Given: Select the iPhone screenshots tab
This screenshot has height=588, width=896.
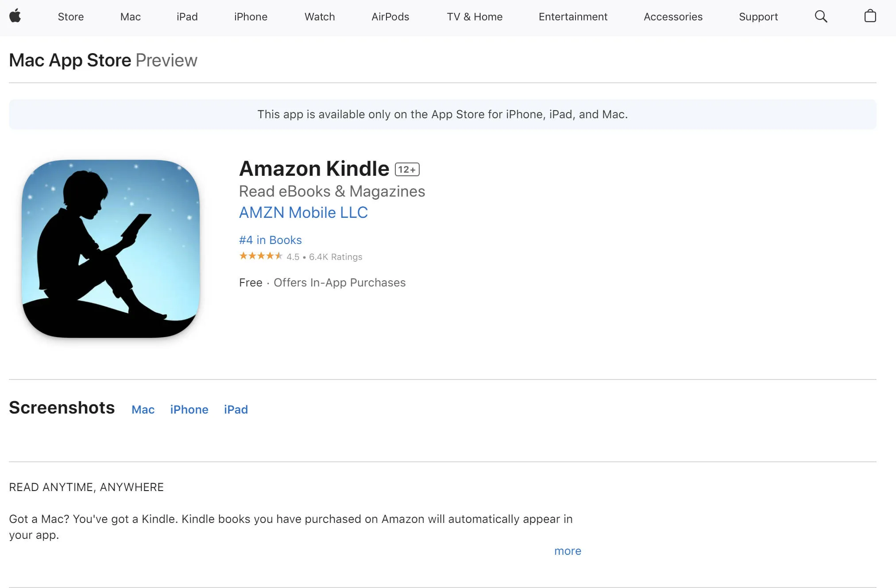Looking at the screenshot, I should 189,409.
